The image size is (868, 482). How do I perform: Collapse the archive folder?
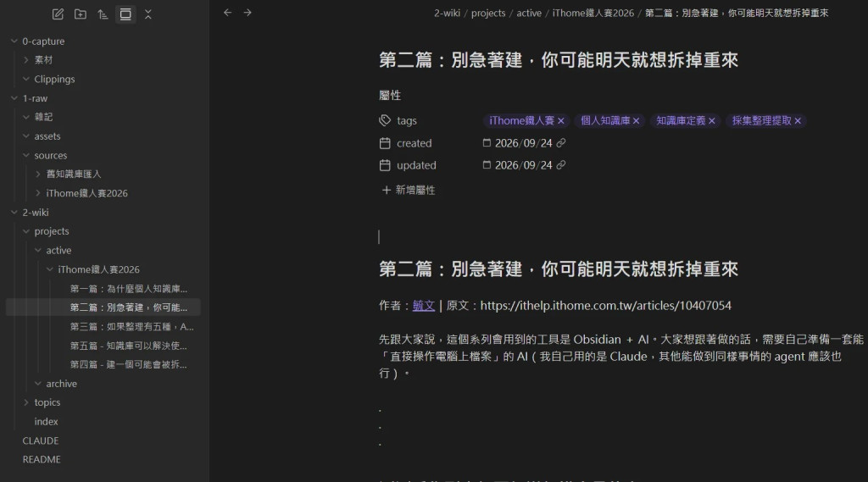click(x=37, y=384)
